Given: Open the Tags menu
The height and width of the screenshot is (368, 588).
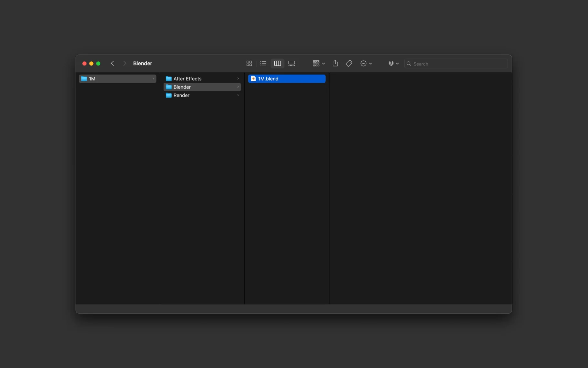Looking at the screenshot, I should pyautogui.click(x=349, y=63).
